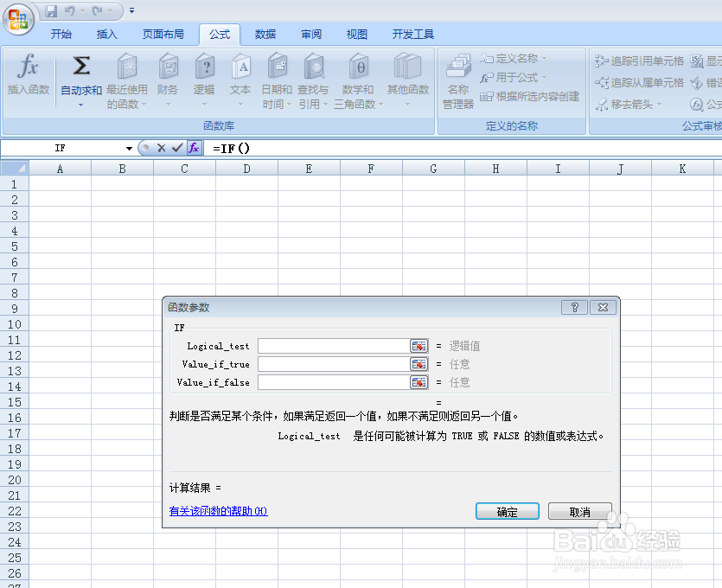Open the Office button menu
Image resolution: width=722 pixels, height=588 pixels.
pos(18,19)
